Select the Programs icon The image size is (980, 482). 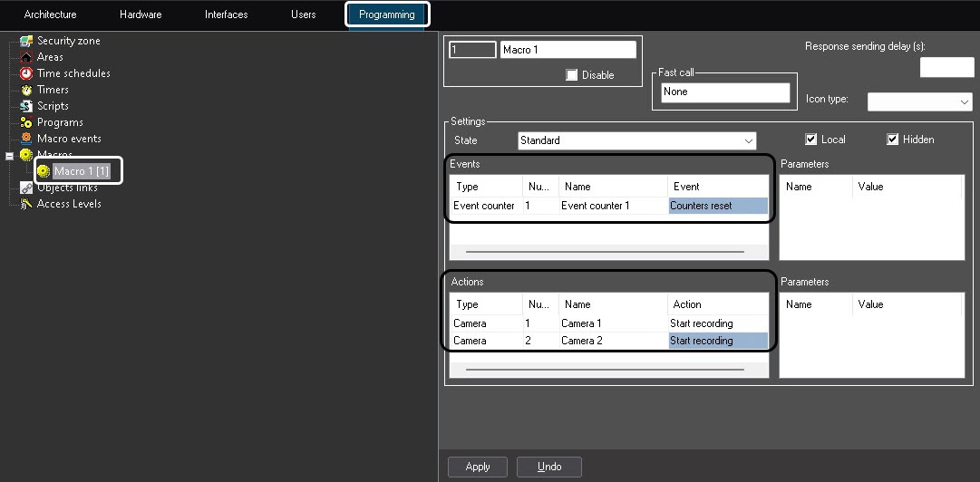click(26, 122)
